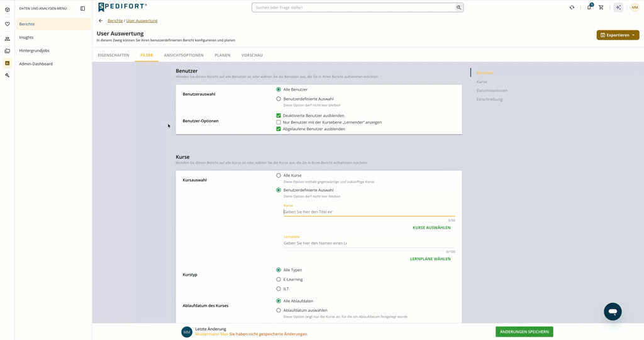Check Nur Benutzer mit der Kursebene Lernender anzeigen

click(x=279, y=122)
